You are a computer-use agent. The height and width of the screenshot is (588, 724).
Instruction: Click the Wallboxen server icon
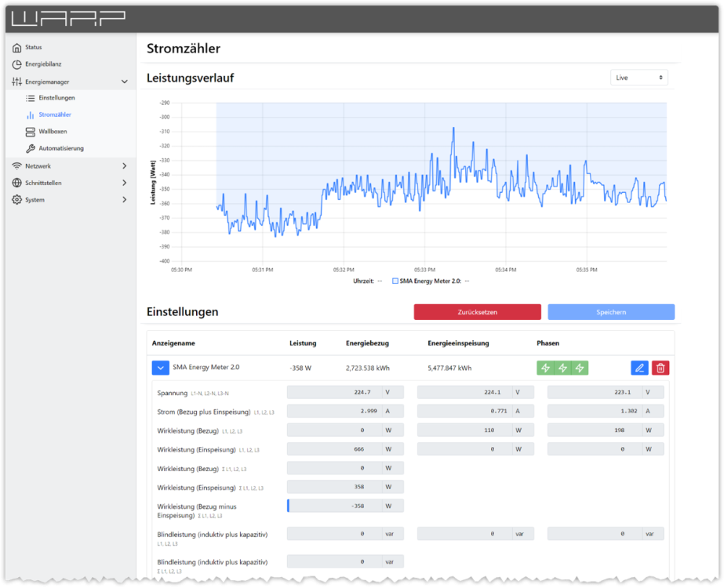(x=30, y=132)
